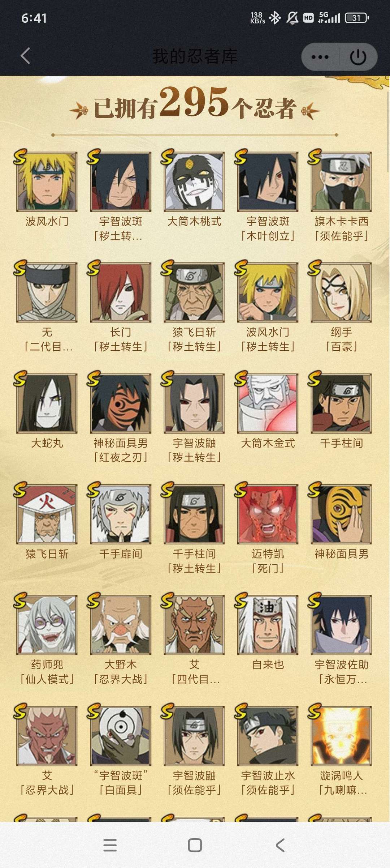Open 神秘面具男「红夜之刃」portrait
Image resolution: width=390 pixels, height=868 pixels.
pyautogui.click(x=121, y=403)
